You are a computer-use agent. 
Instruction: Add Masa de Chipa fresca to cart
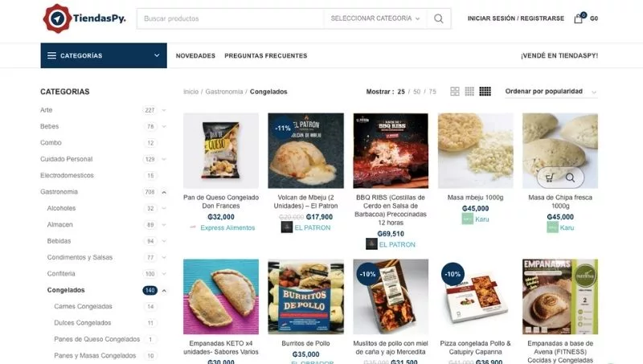tap(550, 178)
